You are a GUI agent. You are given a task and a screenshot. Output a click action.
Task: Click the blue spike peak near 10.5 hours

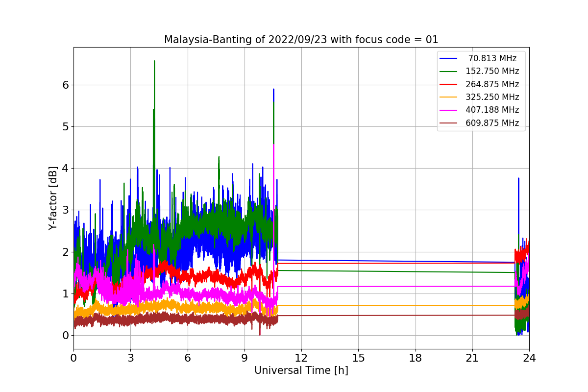click(x=273, y=90)
